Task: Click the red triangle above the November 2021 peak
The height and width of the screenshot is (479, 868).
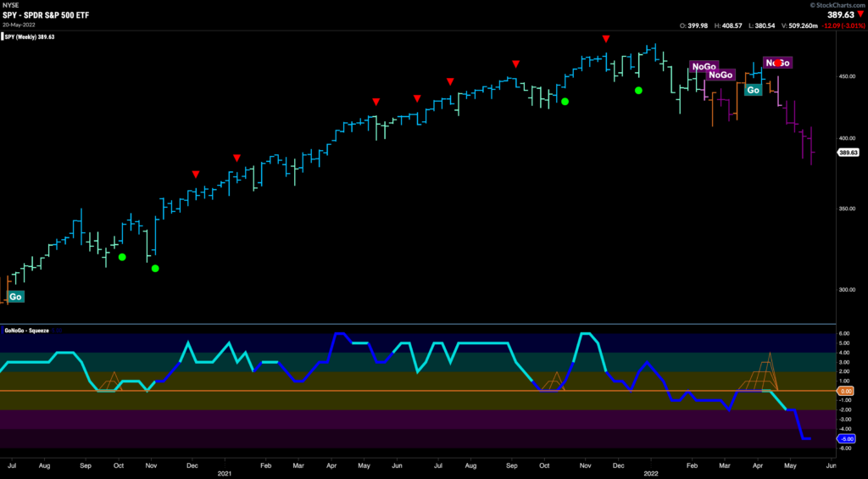Action: (605, 39)
